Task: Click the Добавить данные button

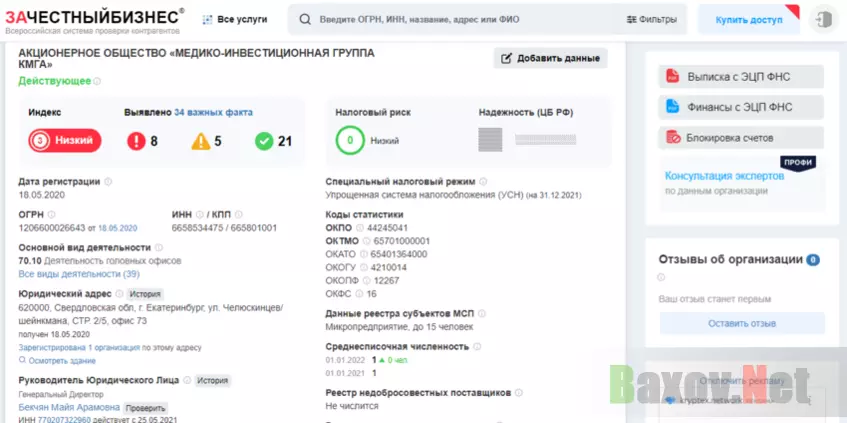Action: [x=550, y=58]
